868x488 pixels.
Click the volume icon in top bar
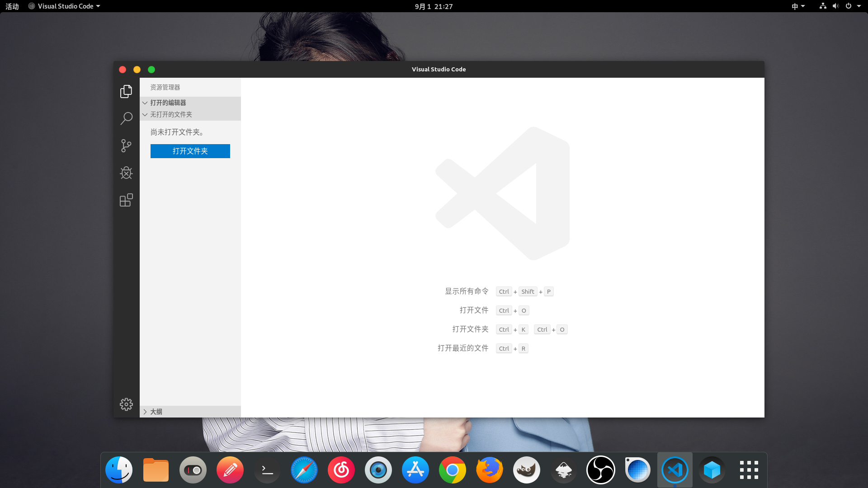tap(835, 6)
